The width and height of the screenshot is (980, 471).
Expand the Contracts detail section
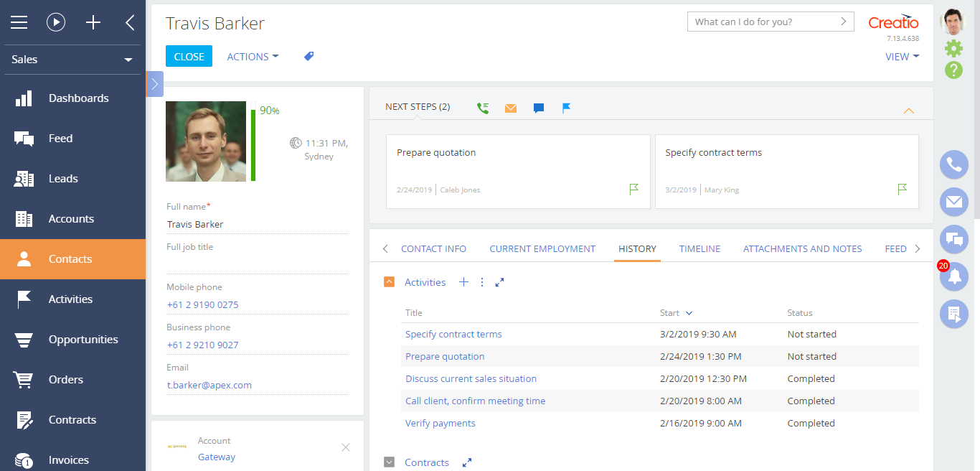390,462
